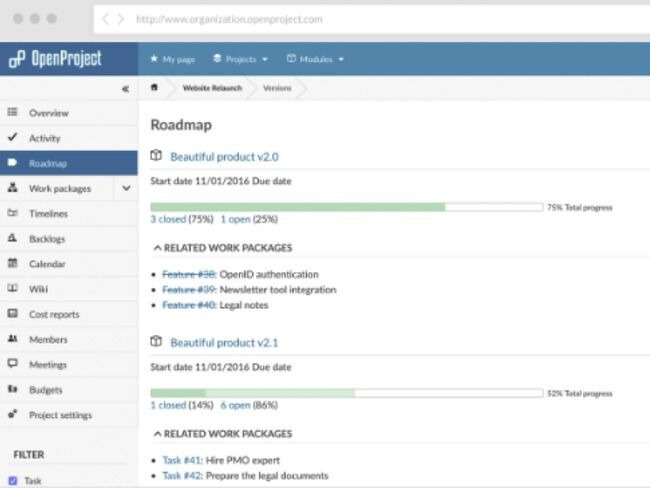This screenshot has width=650, height=488.
Task: Open Backlogs in the sidebar
Action: (x=69, y=239)
